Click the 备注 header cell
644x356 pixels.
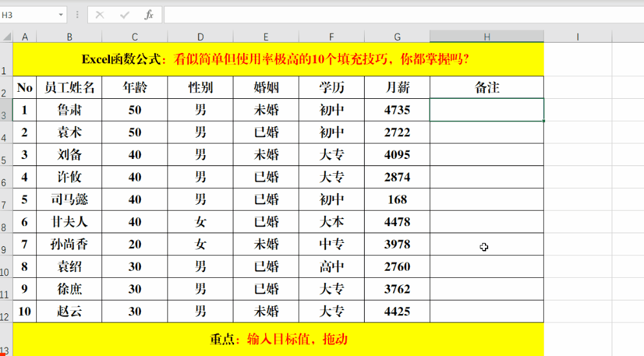click(487, 87)
